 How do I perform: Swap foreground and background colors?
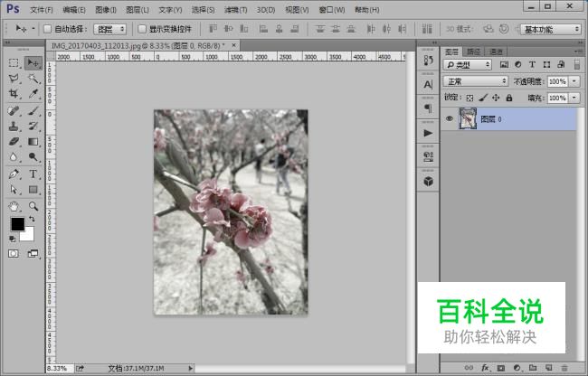pos(32,219)
